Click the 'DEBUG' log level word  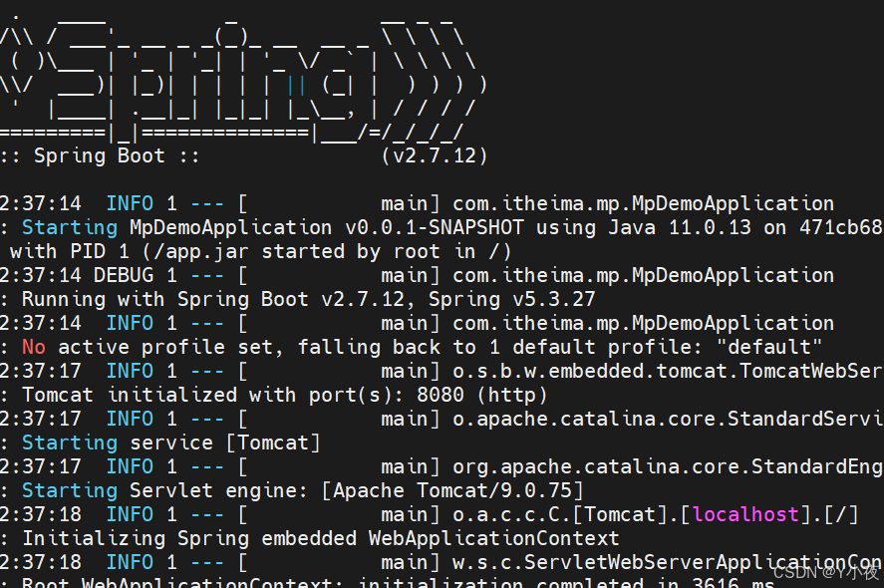tap(124, 275)
